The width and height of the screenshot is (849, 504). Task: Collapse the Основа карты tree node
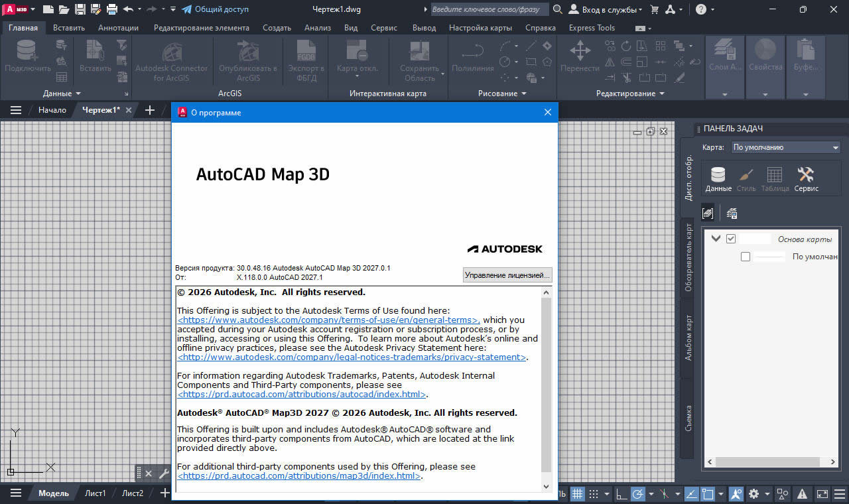click(716, 239)
